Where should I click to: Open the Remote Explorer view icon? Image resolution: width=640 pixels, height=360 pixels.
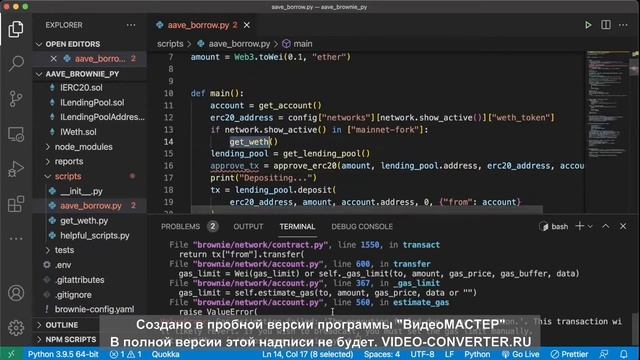[16, 134]
